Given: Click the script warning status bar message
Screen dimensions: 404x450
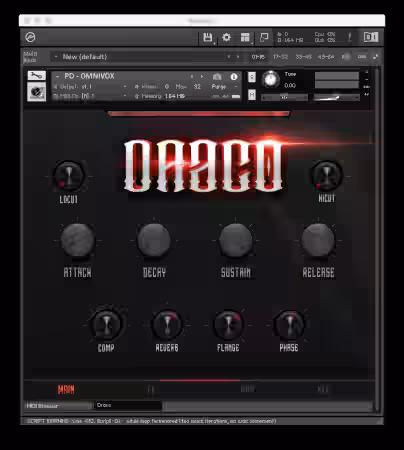Looking at the screenshot, I should point(152,421).
